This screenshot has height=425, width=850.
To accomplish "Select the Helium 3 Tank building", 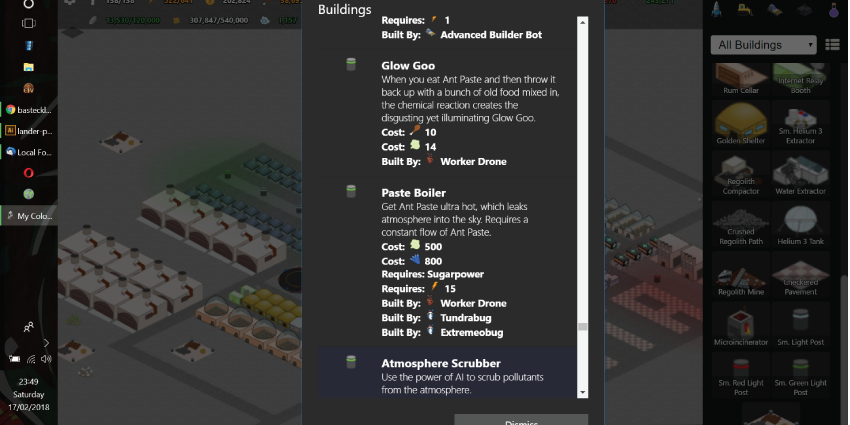I will 800,224.
